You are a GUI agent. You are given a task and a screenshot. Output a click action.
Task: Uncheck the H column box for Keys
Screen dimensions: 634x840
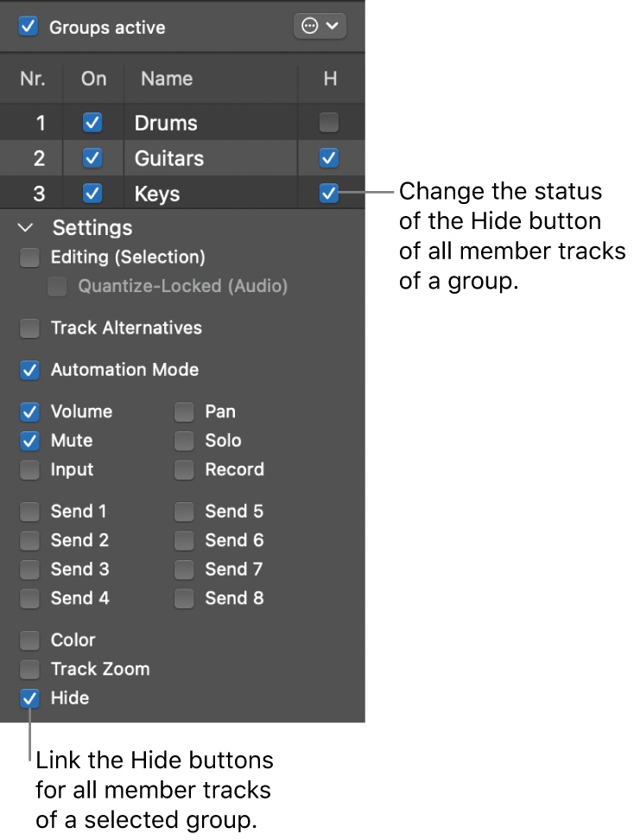(327, 193)
